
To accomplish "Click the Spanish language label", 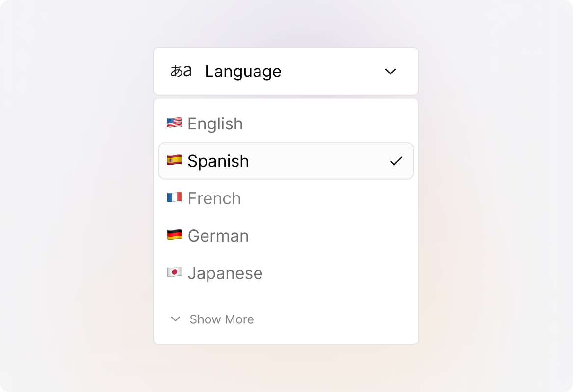I will point(218,161).
